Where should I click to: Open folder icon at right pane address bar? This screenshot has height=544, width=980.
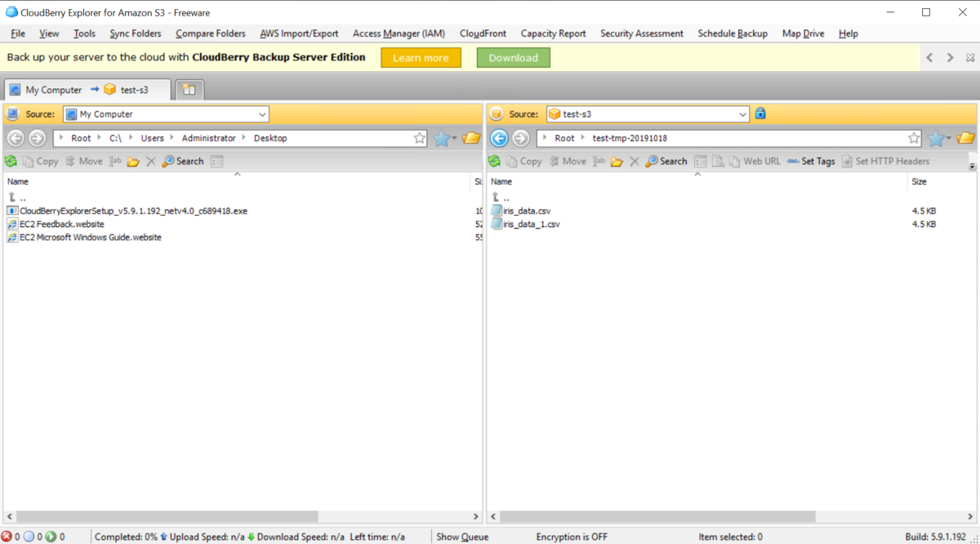pos(966,138)
